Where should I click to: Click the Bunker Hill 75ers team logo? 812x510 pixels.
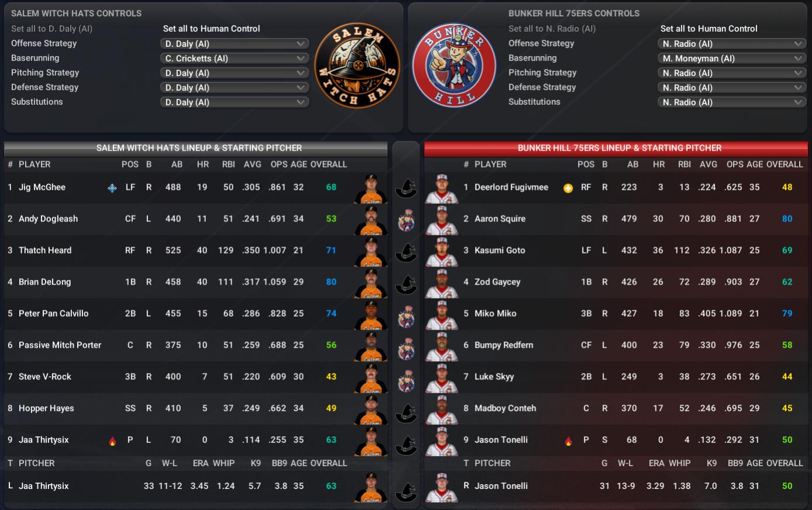(455, 66)
